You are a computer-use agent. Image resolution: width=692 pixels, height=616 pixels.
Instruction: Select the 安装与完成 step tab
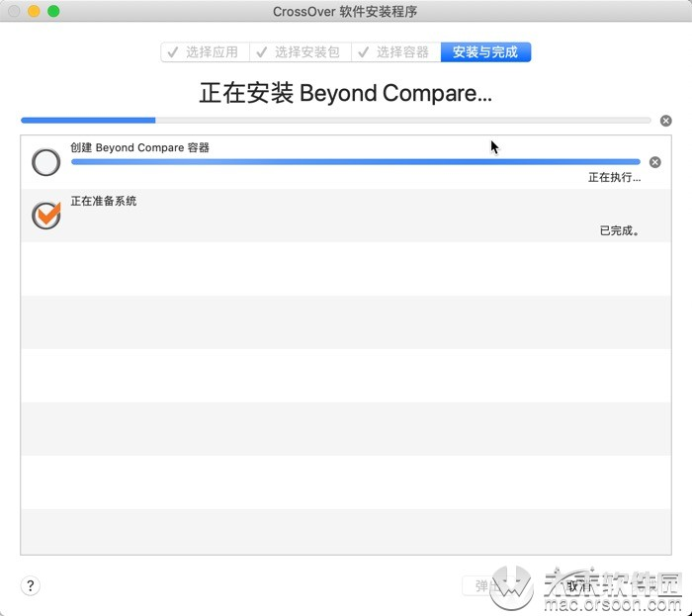pyautogui.click(x=485, y=52)
